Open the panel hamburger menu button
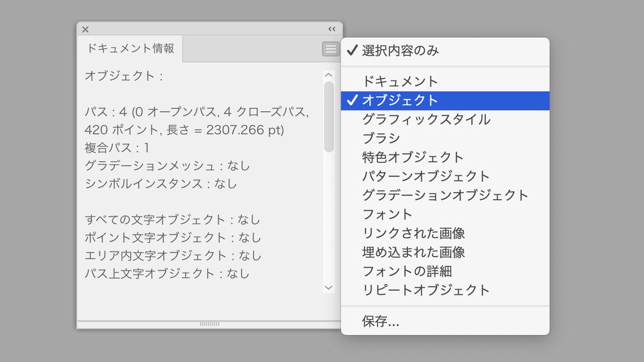644x362 pixels. [x=331, y=49]
